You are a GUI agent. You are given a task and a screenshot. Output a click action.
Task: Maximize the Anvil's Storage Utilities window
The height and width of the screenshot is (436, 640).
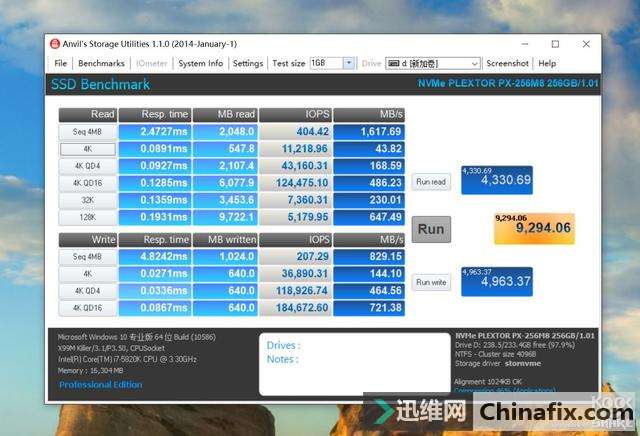(555, 44)
